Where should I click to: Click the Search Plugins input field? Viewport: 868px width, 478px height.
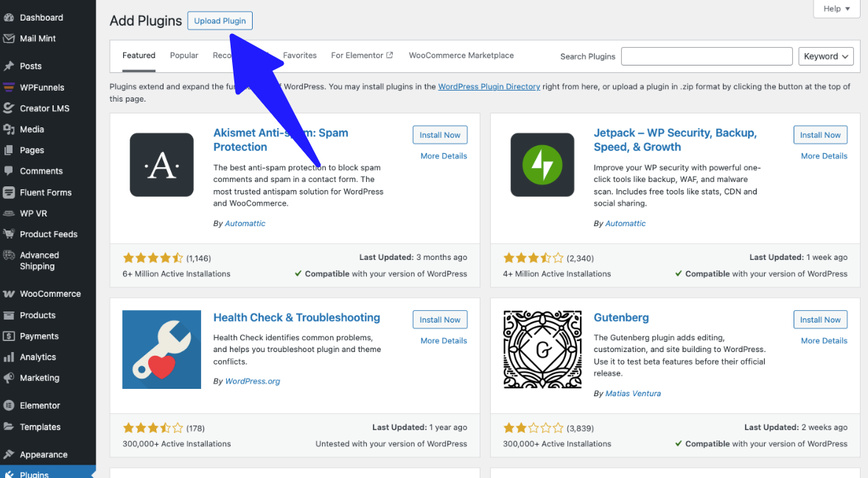(x=707, y=57)
